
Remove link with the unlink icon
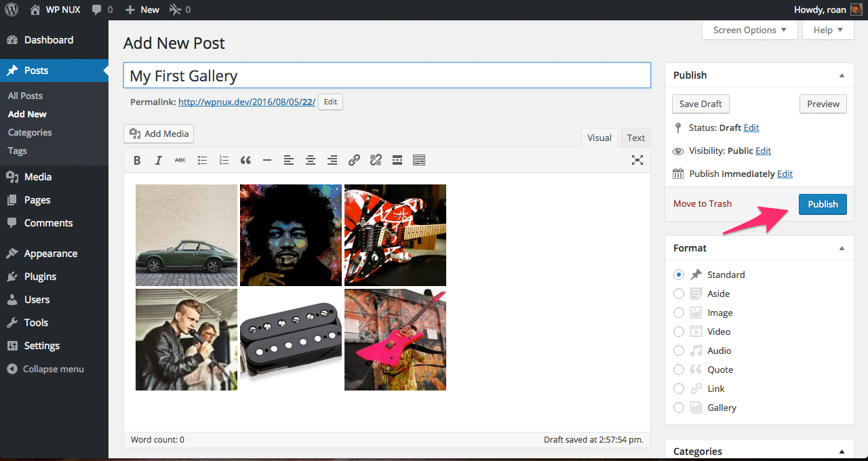click(376, 160)
